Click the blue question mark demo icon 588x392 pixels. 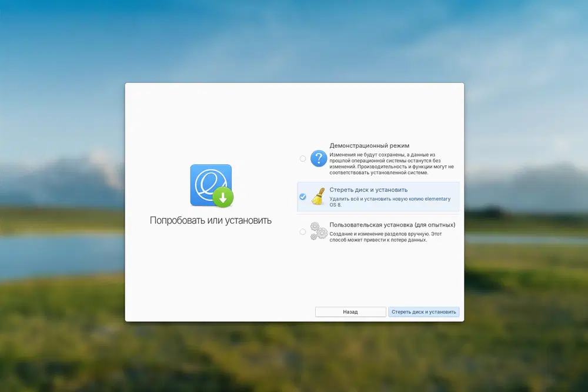[x=319, y=158]
